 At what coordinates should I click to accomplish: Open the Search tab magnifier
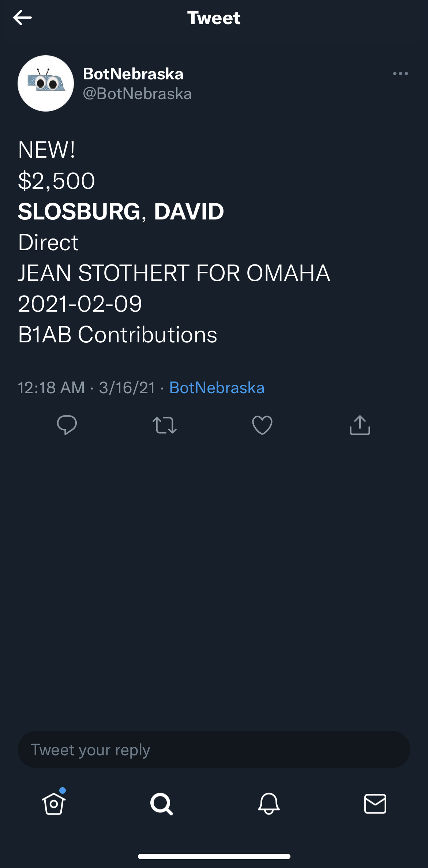coord(161,804)
